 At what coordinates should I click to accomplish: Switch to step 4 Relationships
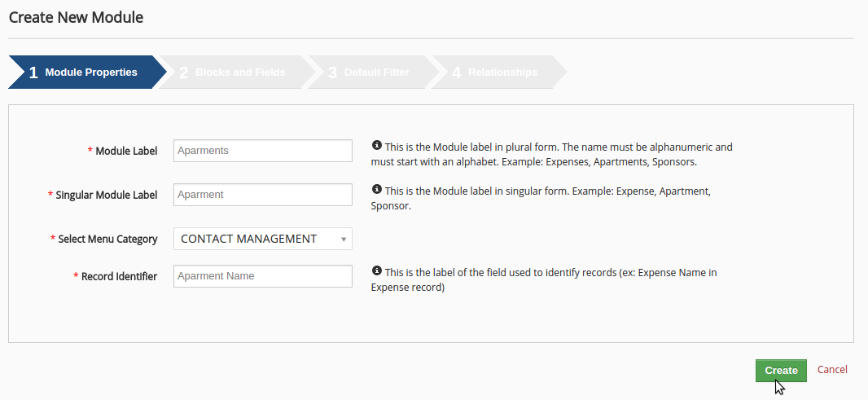498,73
